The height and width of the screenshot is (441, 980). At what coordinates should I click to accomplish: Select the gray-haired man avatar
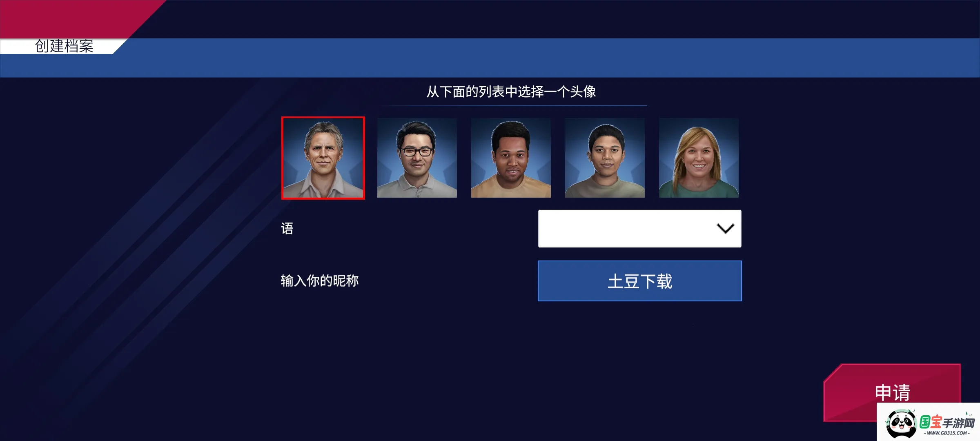(x=323, y=158)
